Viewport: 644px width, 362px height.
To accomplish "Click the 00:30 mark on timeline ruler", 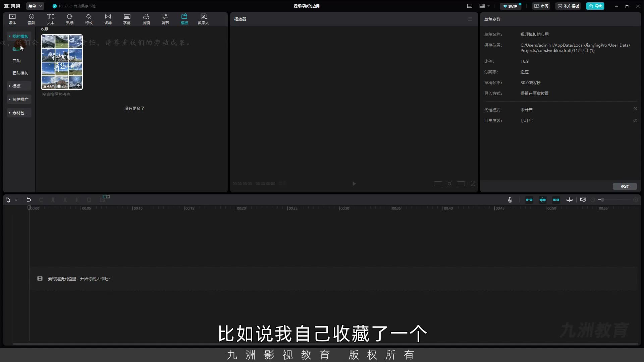I will point(344,208).
